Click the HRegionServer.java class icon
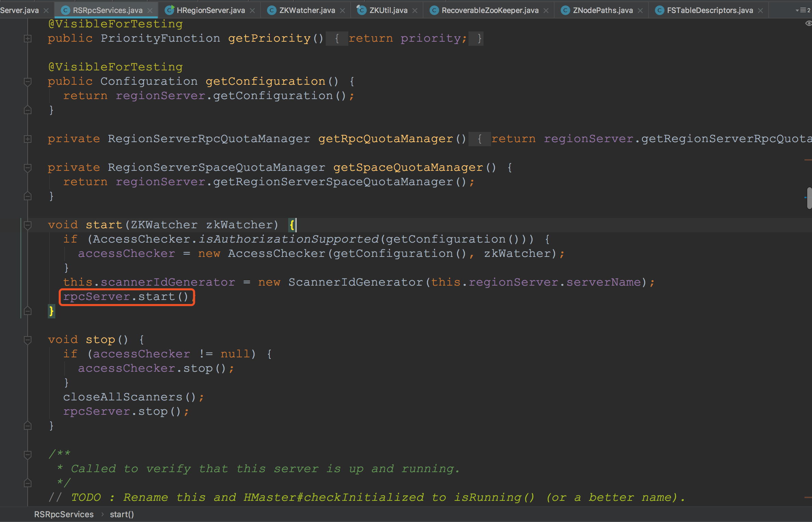Screen dimensions: 812x522 tap(169, 10)
